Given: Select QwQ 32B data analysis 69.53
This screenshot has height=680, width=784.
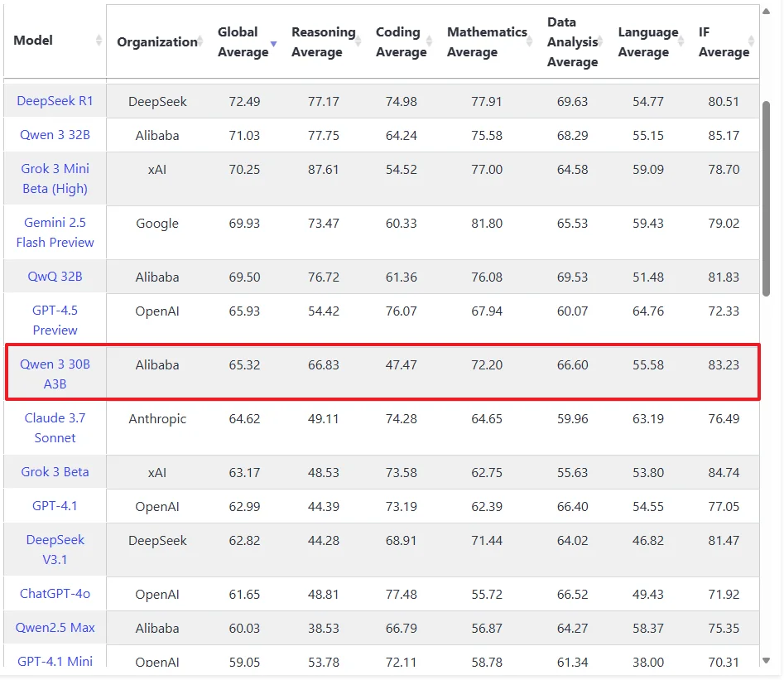Looking at the screenshot, I should click(x=573, y=277).
